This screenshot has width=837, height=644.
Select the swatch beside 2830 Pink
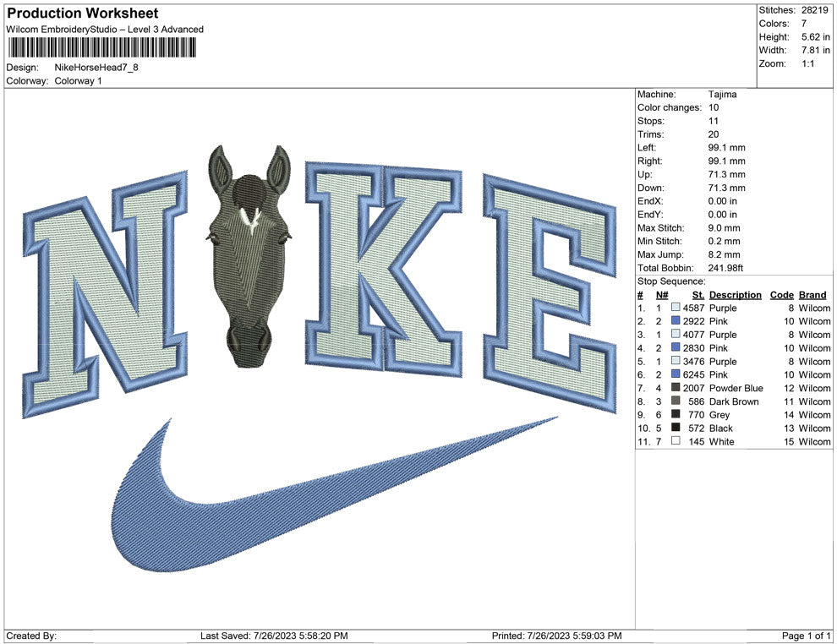point(676,347)
